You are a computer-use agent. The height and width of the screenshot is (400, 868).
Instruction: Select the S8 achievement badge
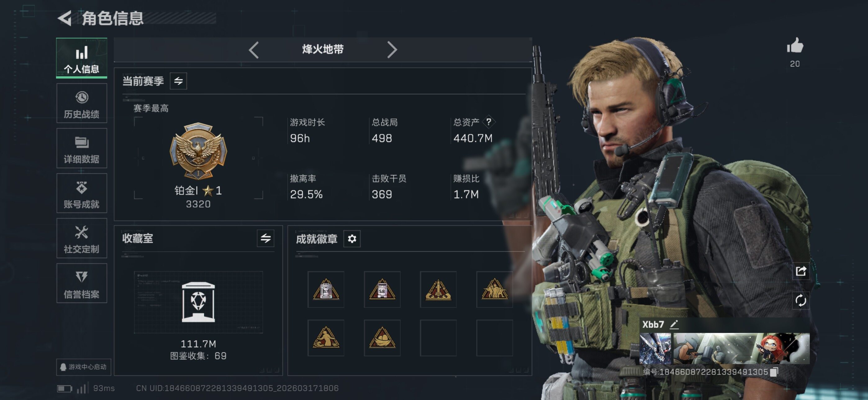coord(382,290)
